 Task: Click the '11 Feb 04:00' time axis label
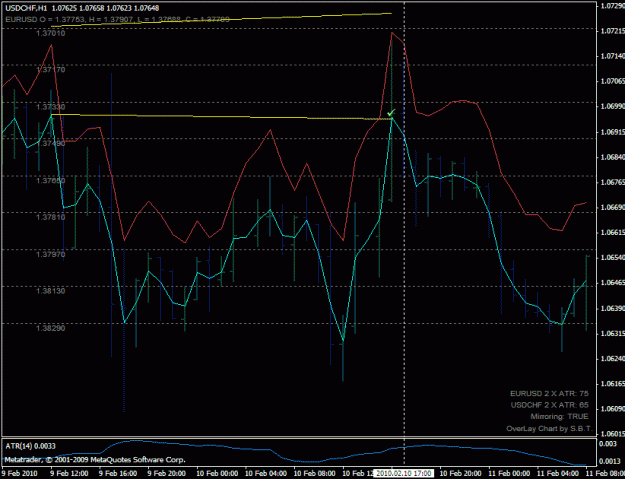[558, 473]
